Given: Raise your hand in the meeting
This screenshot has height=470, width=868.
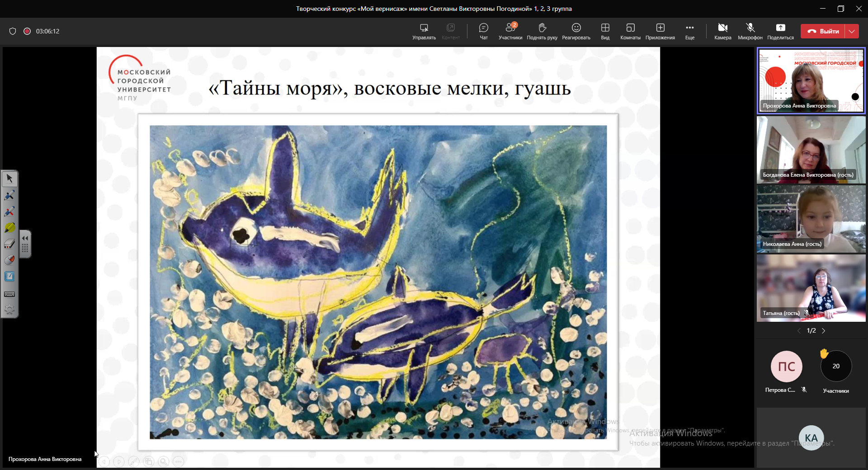Looking at the screenshot, I should (x=542, y=31).
